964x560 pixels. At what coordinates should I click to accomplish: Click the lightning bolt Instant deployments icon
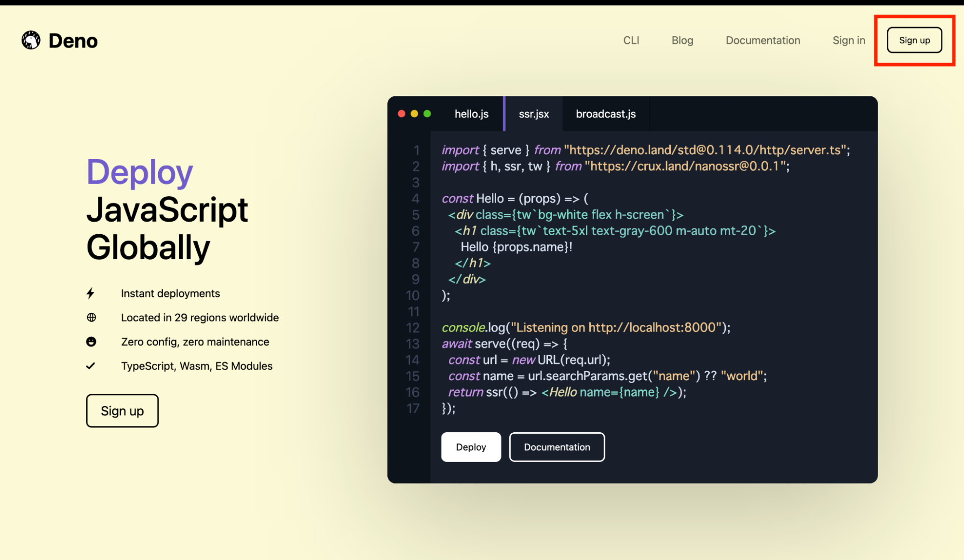click(90, 293)
